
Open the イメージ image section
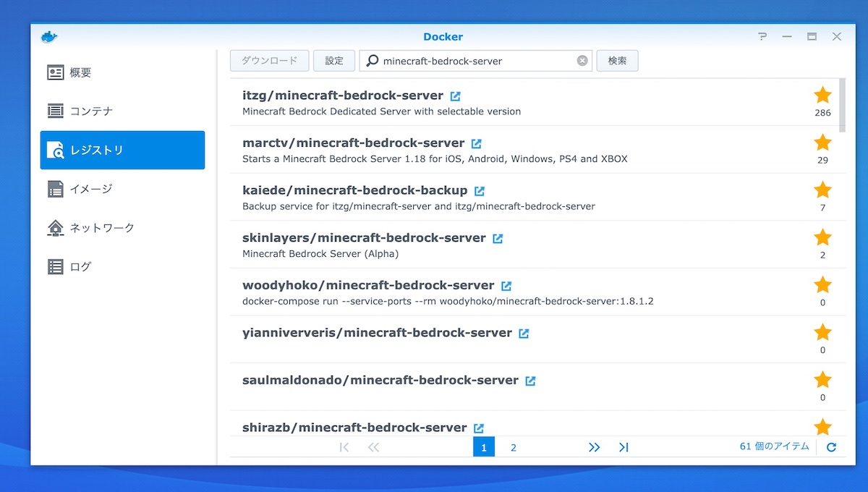tap(122, 189)
